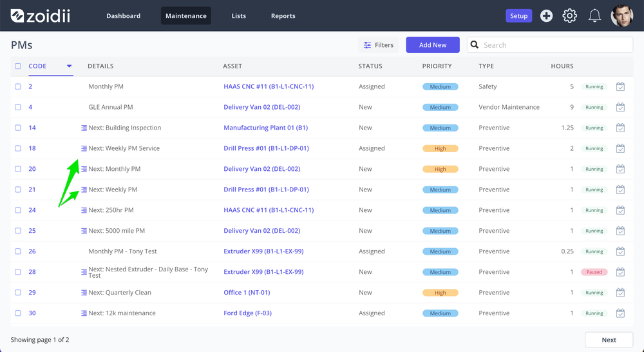Sort by the ASSET column header

coord(232,66)
